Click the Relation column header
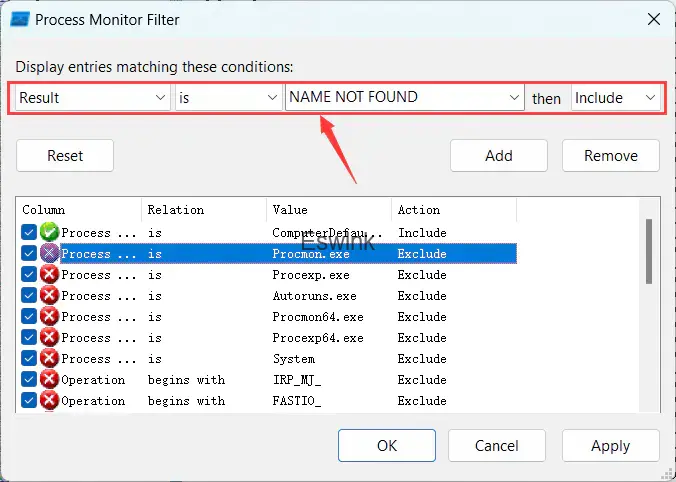676x482 pixels. (204, 210)
